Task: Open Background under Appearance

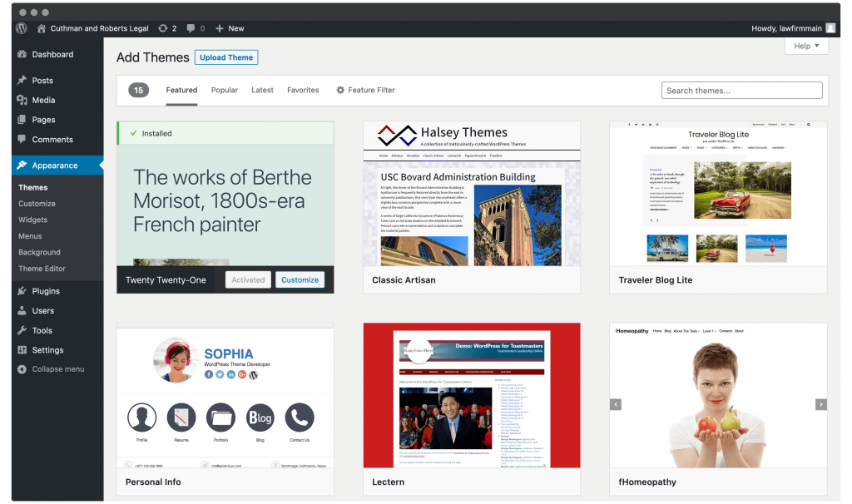Action: tap(40, 253)
